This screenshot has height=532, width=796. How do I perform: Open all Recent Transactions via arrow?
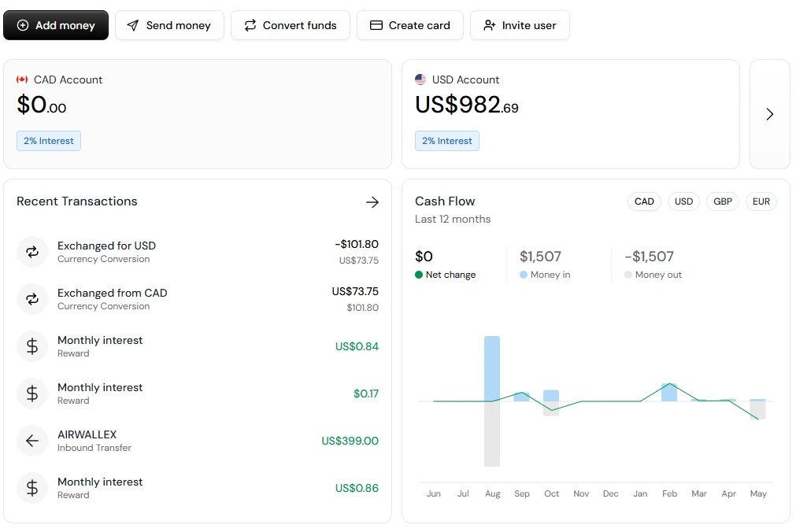[372, 202]
